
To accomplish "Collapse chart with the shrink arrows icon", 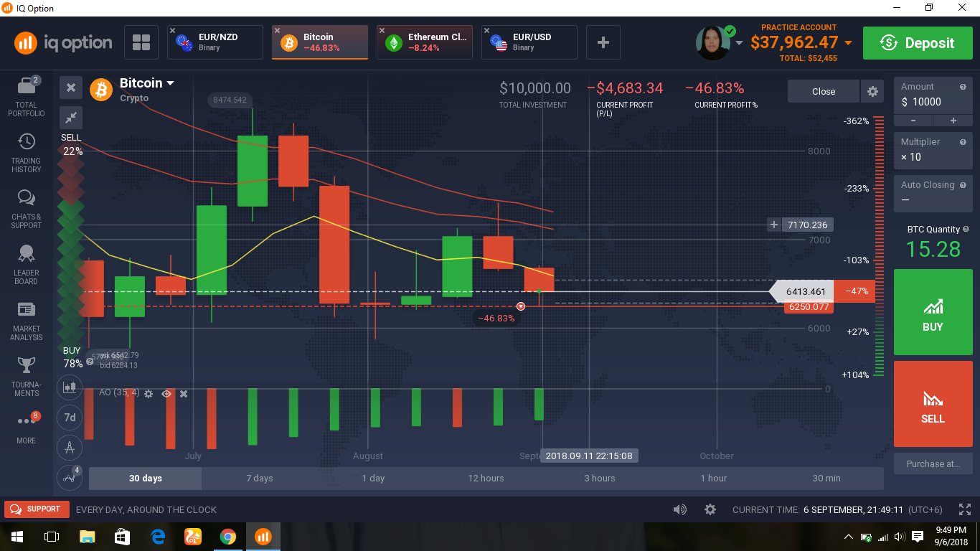I will tap(71, 117).
